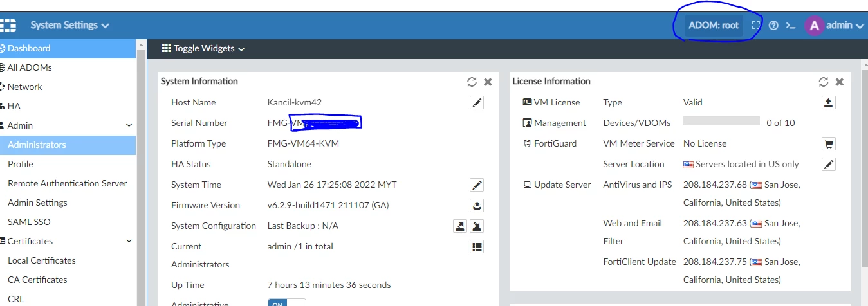Launch the CLI console icon

791,26
